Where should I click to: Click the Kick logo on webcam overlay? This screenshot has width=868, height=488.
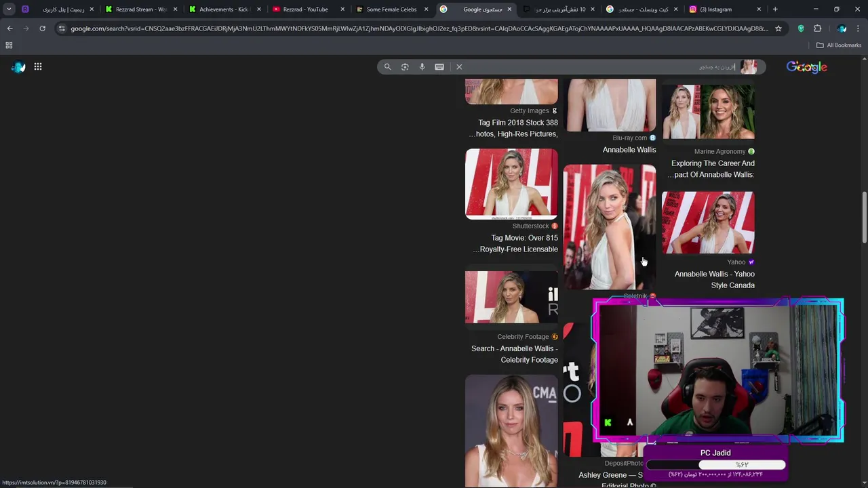(x=608, y=422)
